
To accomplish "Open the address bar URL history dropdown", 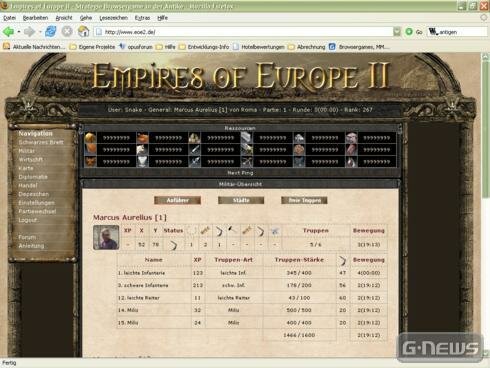I will pos(397,32).
